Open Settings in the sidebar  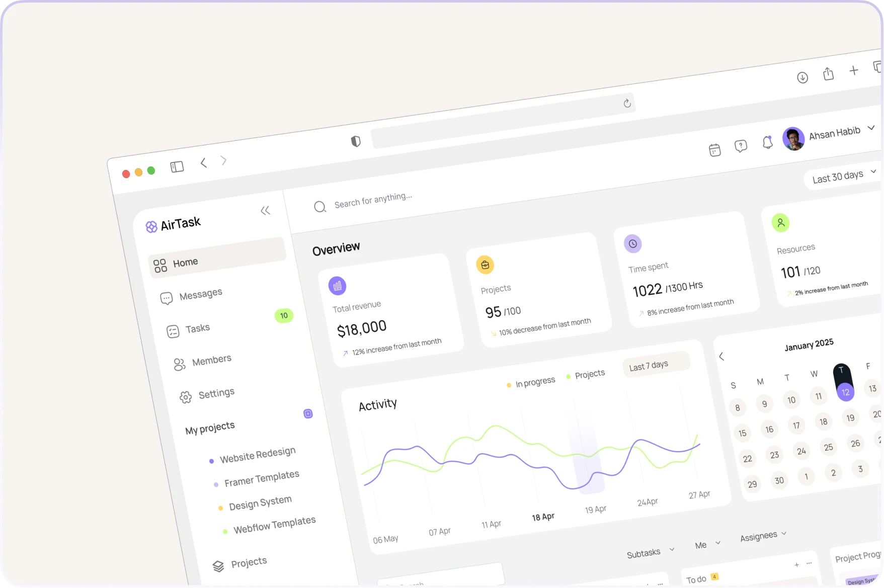click(x=207, y=394)
